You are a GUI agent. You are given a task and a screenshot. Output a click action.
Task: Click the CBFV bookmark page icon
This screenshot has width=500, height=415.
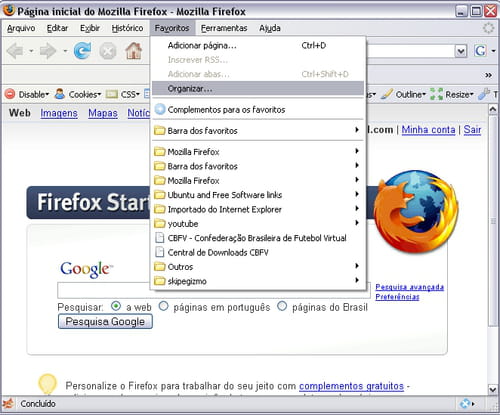click(160, 238)
